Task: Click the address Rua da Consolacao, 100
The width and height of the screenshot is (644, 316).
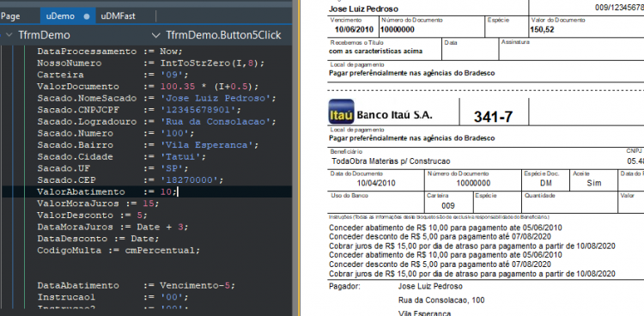Action: point(441,301)
